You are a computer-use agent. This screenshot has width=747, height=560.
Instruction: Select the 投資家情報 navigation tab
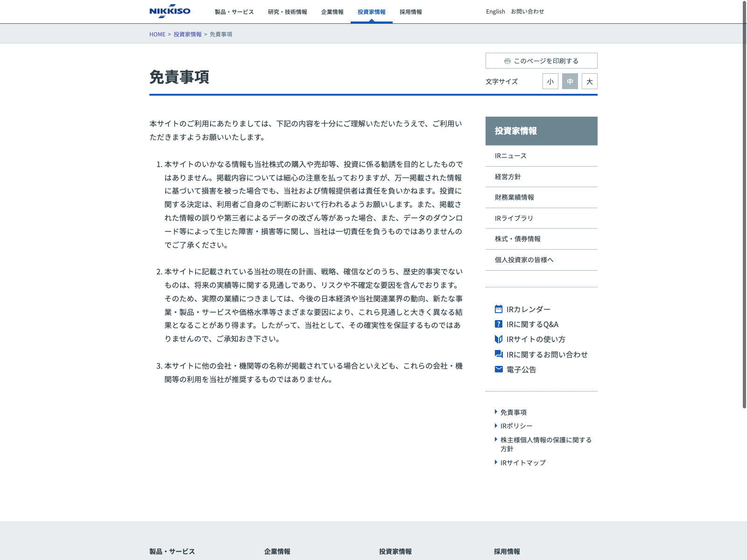point(372,12)
